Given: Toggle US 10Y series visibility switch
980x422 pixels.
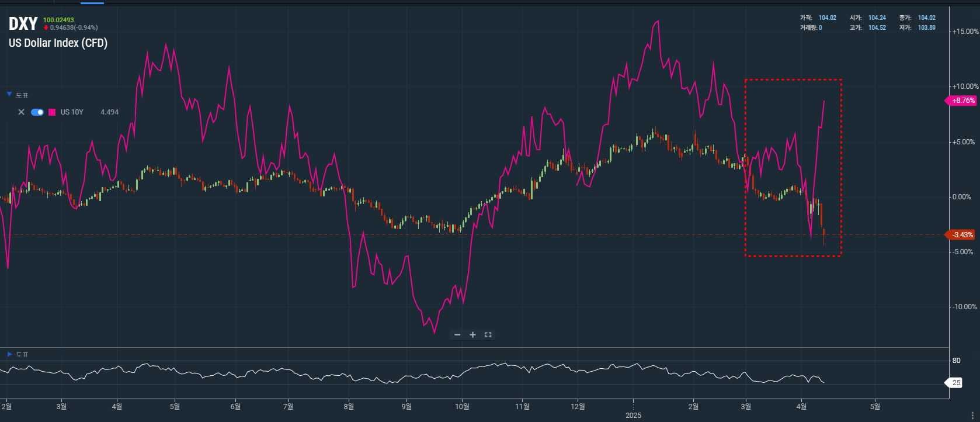Looking at the screenshot, I should click(37, 112).
